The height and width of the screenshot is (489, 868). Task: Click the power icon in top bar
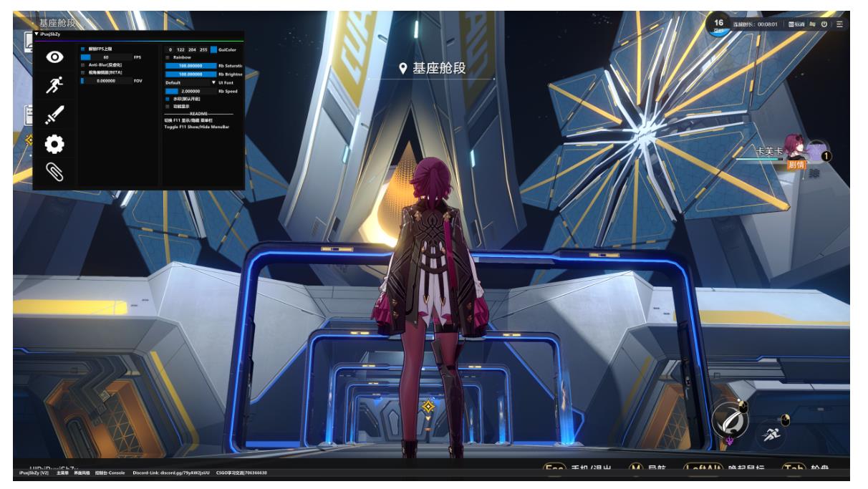(x=825, y=24)
